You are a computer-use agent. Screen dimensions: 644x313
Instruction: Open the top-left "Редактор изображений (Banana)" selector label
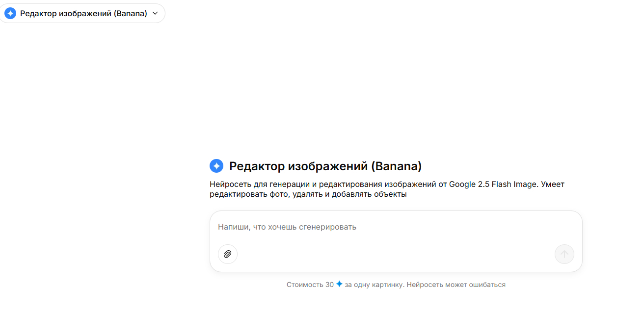point(83,13)
